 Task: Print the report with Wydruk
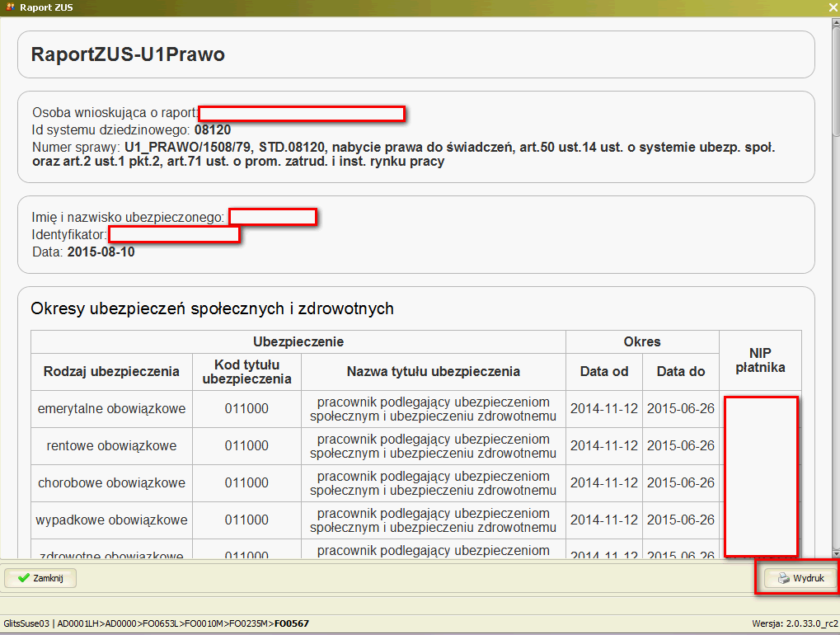coord(801,578)
